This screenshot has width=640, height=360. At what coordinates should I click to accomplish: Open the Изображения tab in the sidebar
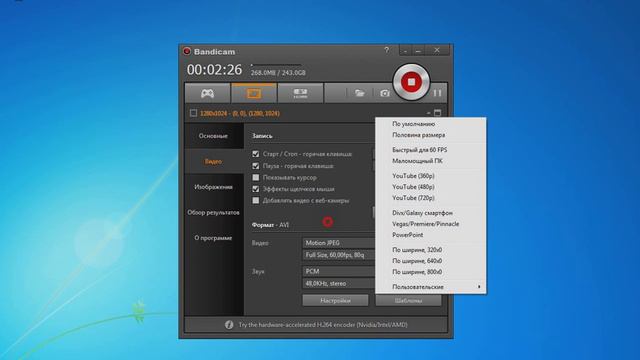click(x=213, y=187)
